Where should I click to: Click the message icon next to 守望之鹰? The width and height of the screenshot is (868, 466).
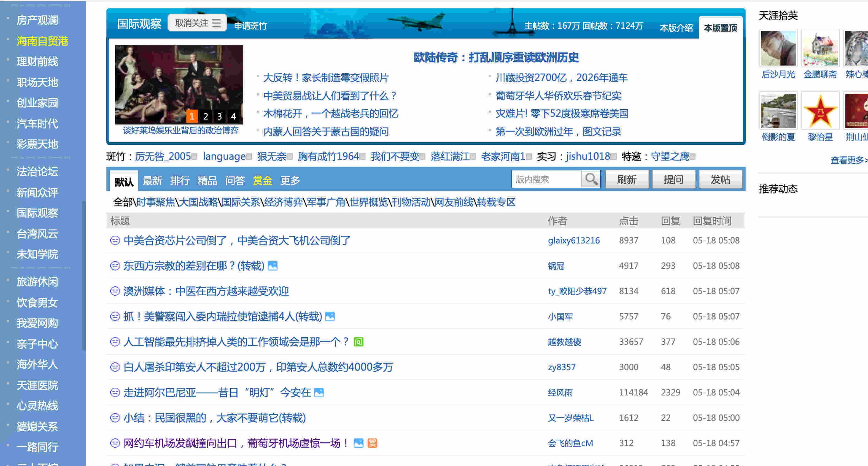coord(692,156)
